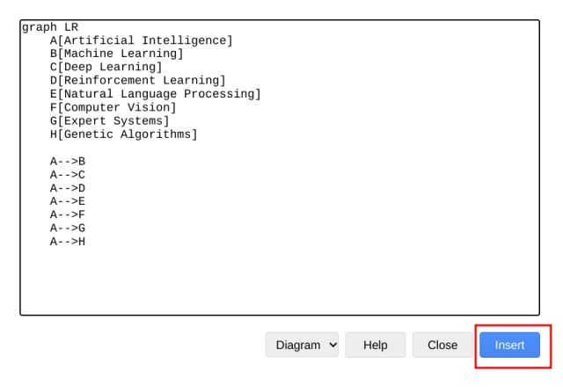The image size is (563, 392).
Task: Click the 'C[Deep Learning]' text line
Action: coord(106,68)
